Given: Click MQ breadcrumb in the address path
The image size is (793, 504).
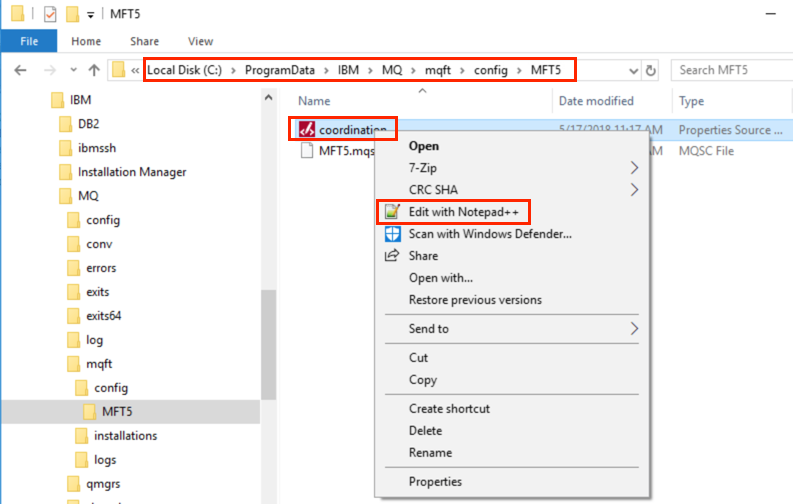Looking at the screenshot, I should pos(392,70).
